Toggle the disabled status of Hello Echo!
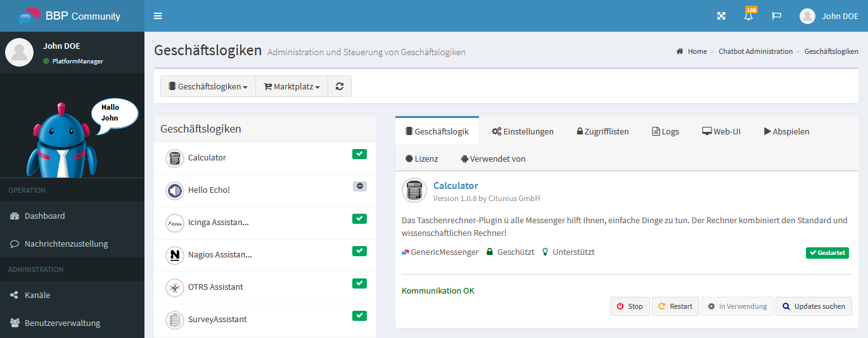This screenshot has width=868, height=338. [x=359, y=186]
